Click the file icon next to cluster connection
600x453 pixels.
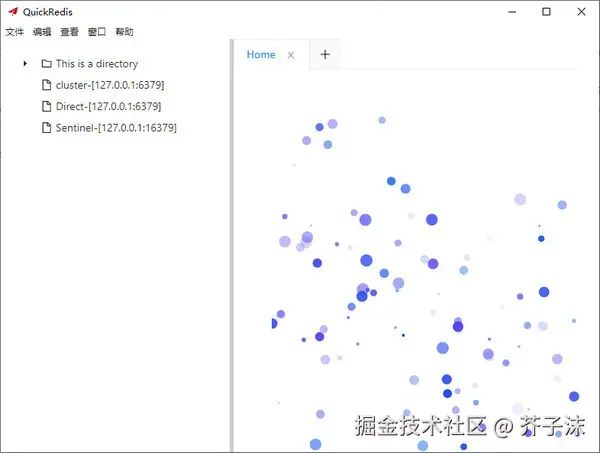[46, 85]
